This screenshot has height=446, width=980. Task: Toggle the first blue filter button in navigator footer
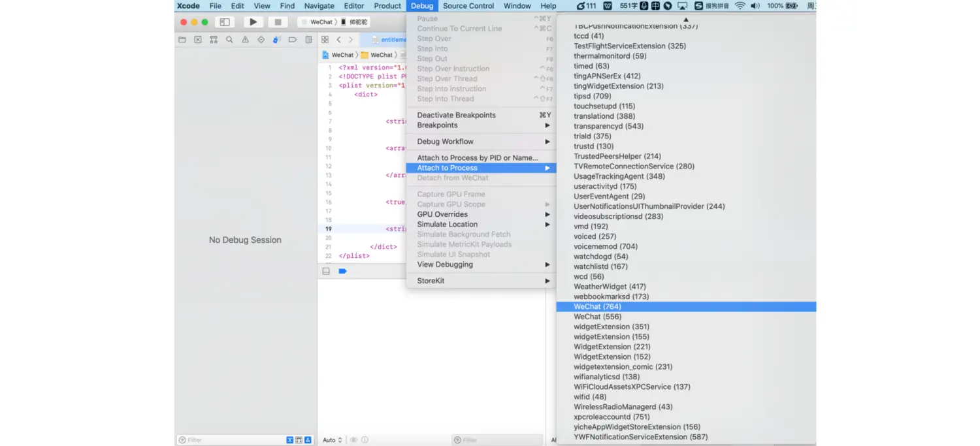point(290,440)
